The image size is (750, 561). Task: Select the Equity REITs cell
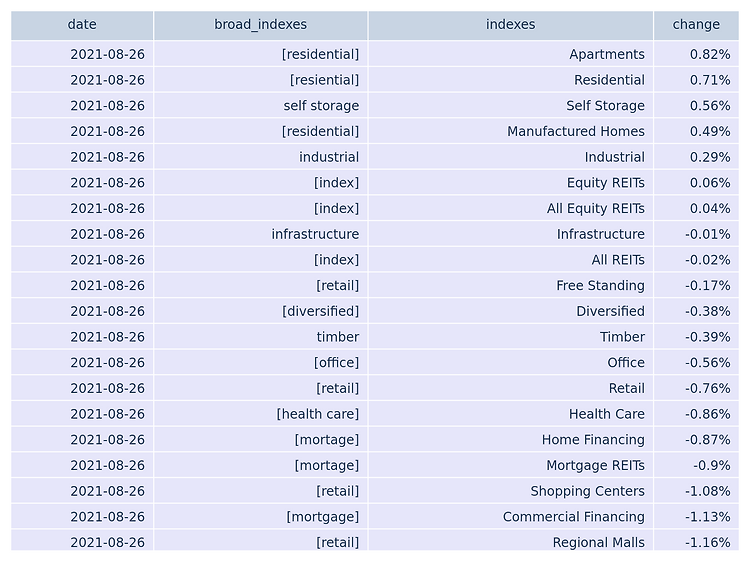(x=510, y=182)
